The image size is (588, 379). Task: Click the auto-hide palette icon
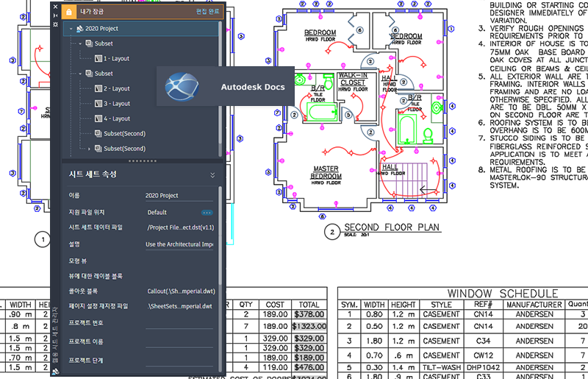56,15
